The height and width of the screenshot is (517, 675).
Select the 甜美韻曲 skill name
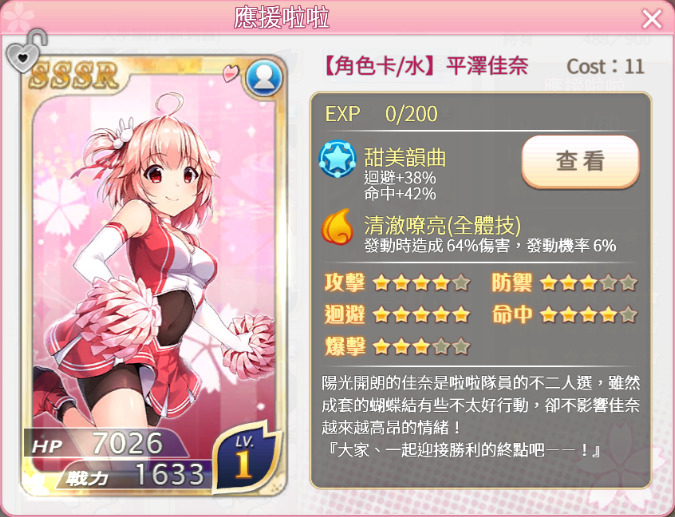tap(405, 157)
